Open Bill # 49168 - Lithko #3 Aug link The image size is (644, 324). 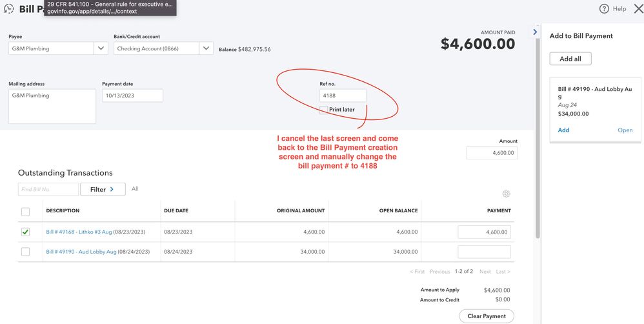[79, 232]
